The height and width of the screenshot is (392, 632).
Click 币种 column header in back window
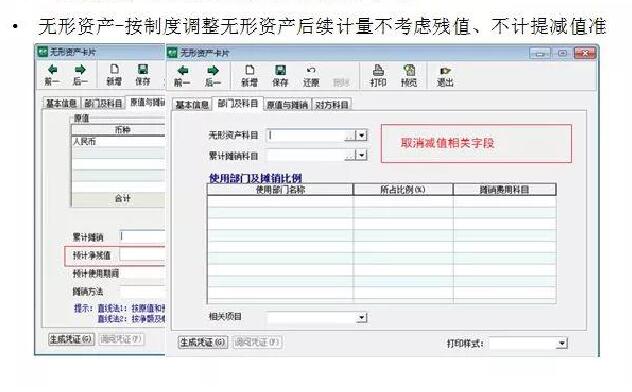pyautogui.click(x=118, y=130)
